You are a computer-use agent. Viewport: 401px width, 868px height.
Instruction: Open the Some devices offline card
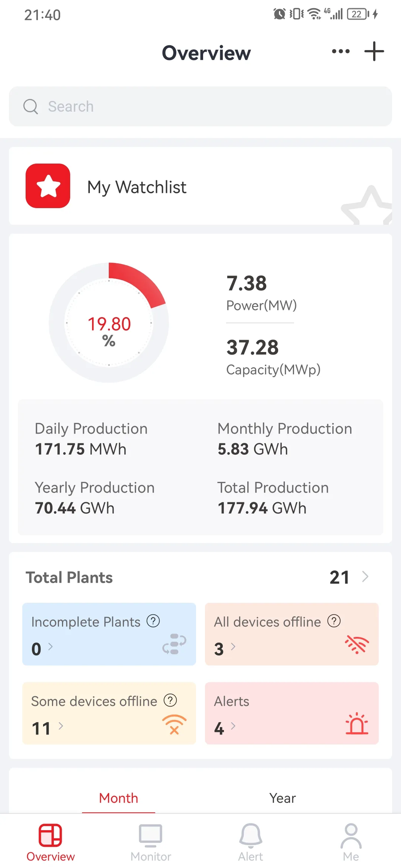109,713
